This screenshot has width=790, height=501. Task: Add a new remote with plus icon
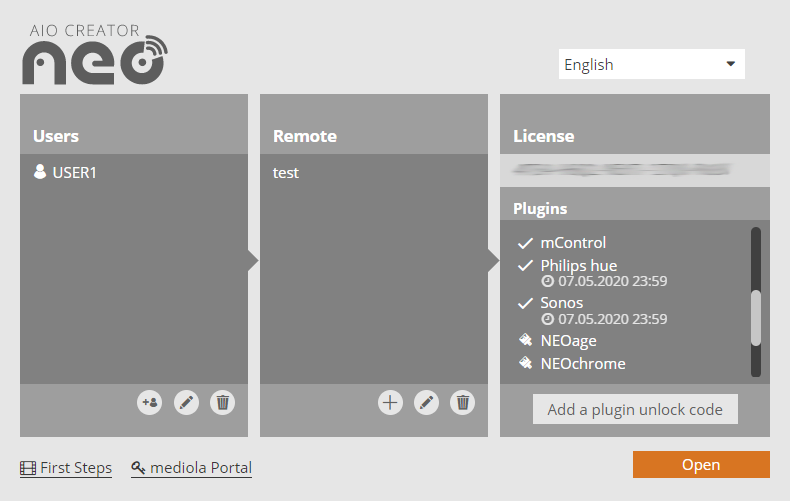[390, 402]
